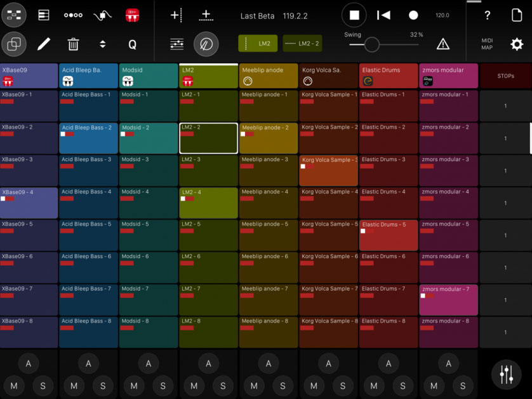The image size is (532, 399).
Task: Mute the Elastic Drums track
Action: tap(374, 386)
